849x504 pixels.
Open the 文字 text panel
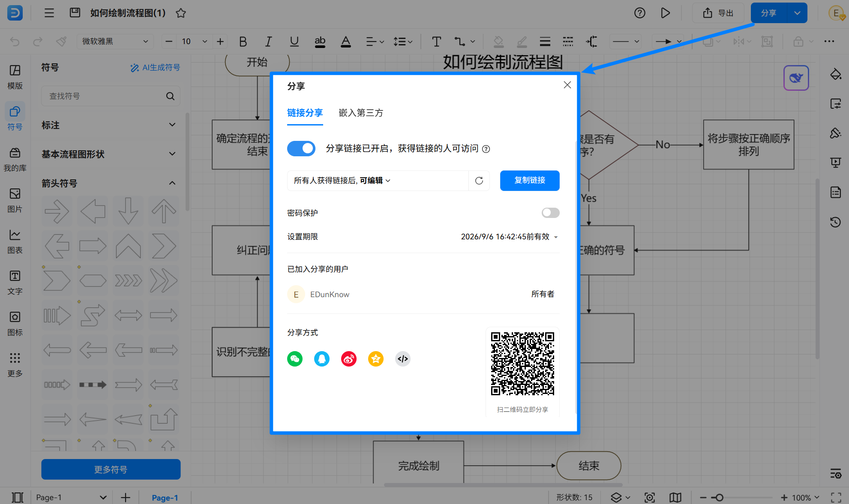[15, 283]
